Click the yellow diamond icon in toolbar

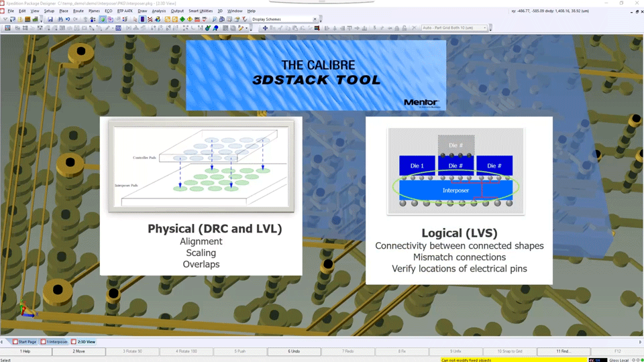tap(190, 19)
